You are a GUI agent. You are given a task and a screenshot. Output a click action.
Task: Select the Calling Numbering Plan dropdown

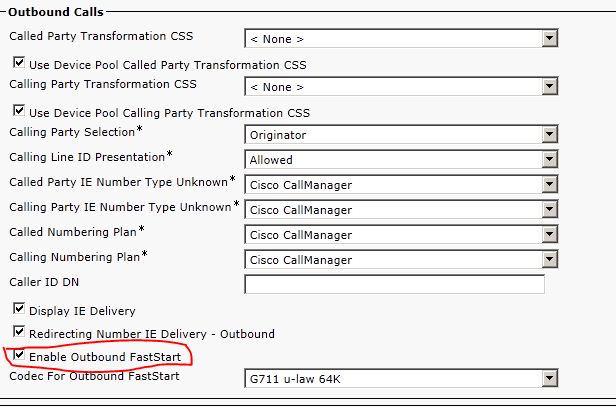(x=400, y=258)
